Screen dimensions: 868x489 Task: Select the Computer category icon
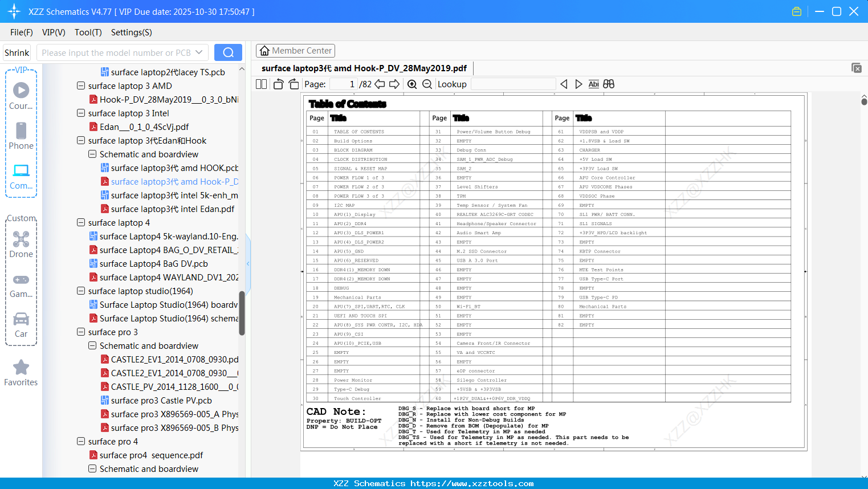(x=21, y=176)
